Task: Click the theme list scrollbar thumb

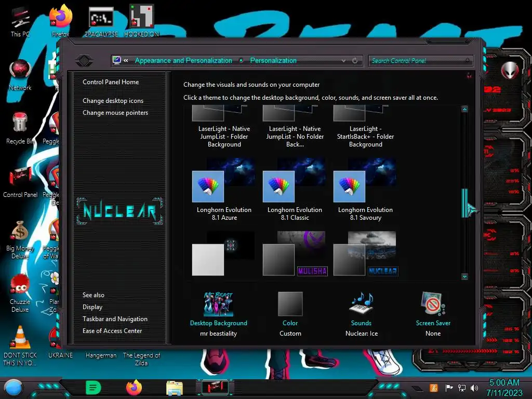Action: [x=465, y=203]
